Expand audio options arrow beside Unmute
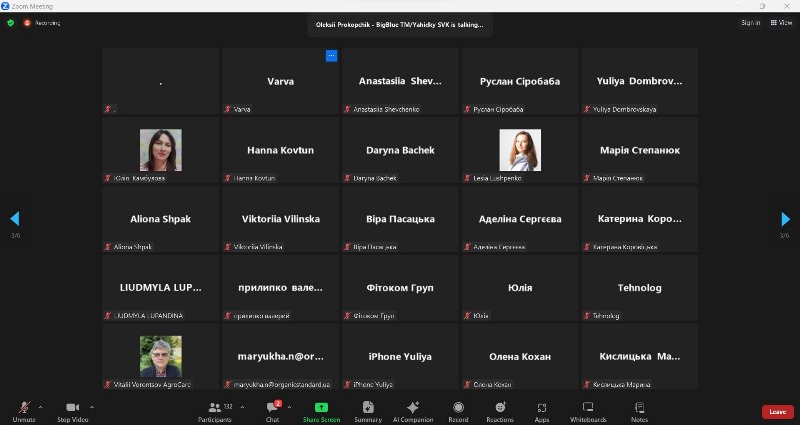The image size is (800, 425). [40, 407]
